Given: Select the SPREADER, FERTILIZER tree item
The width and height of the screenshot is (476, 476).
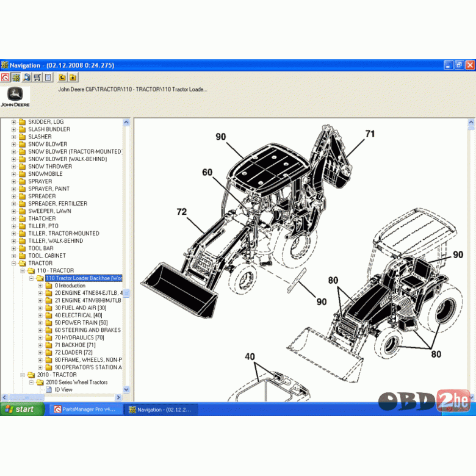Looking at the screenshot, I should [58, 204].
